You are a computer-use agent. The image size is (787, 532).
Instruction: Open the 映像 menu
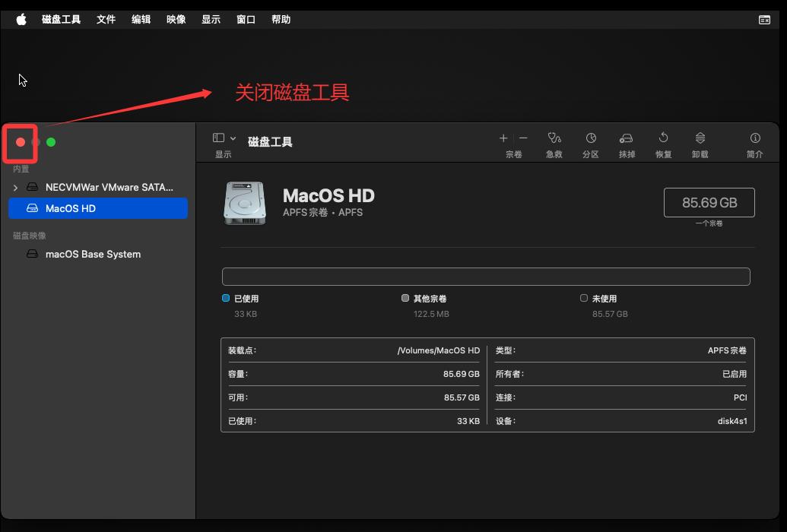coord(176,20)
